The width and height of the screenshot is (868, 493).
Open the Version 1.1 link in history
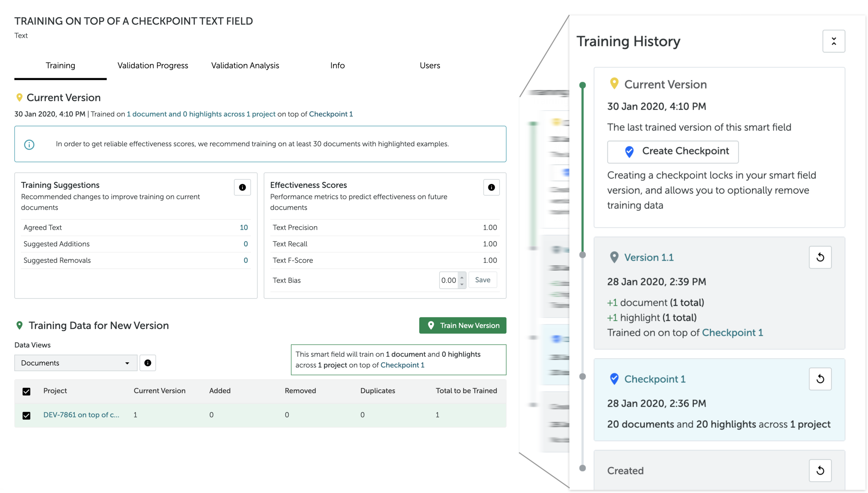(x=649, y=257)
